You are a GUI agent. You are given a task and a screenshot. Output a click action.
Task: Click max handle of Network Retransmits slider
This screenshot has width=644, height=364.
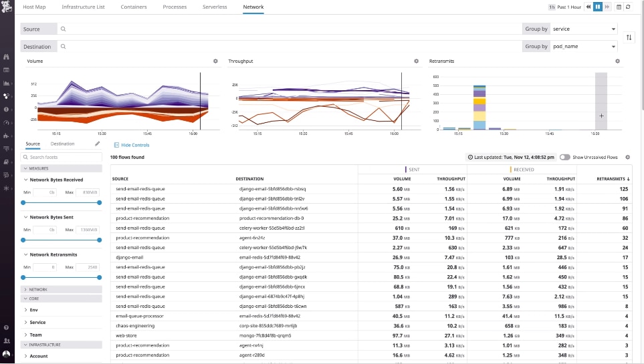[100, 277]
